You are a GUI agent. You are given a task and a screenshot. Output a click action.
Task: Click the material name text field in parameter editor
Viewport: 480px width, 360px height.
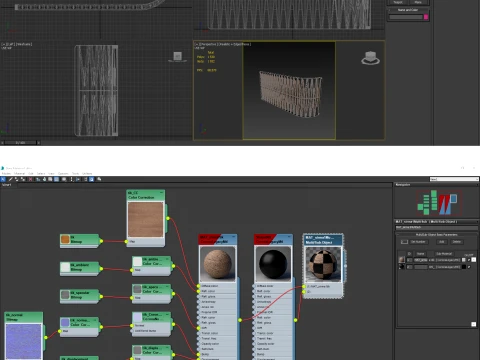(437, 228)
